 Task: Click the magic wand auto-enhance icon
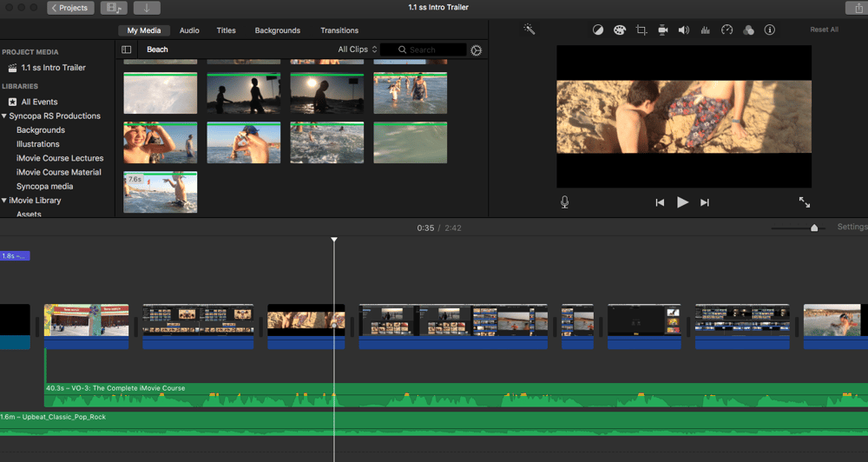529,30
